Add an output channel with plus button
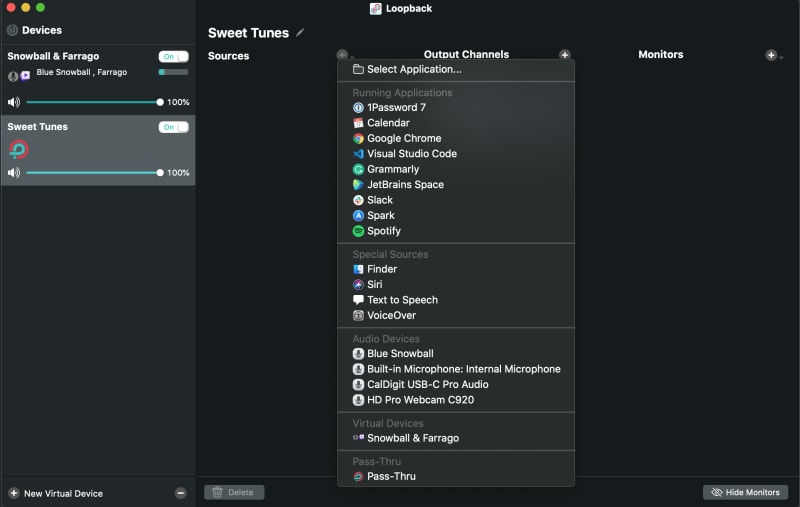 coord(564,55)
